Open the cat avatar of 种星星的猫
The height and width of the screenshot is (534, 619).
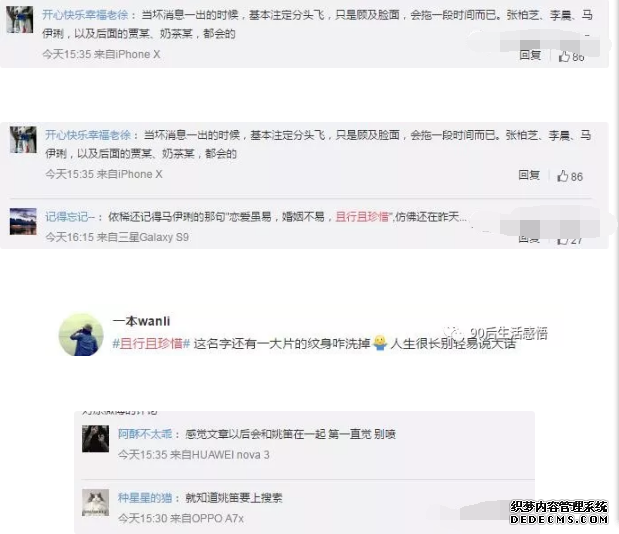tap(96, 502)
